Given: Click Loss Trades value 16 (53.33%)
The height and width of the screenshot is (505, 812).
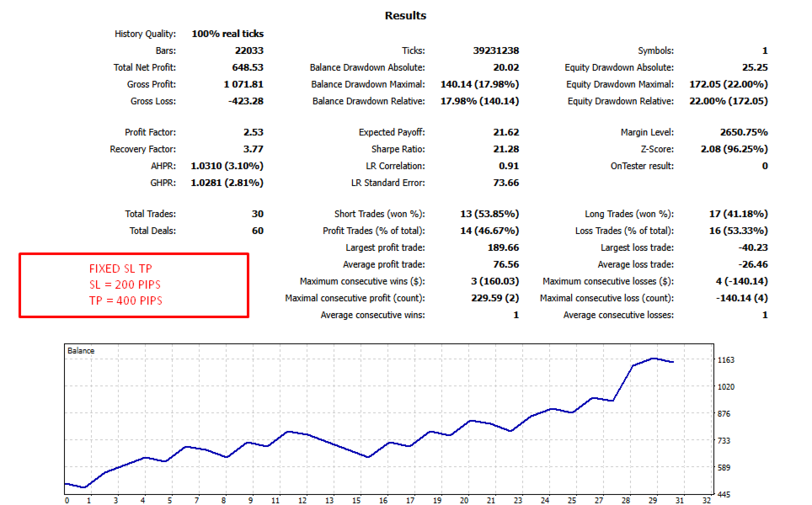Looking at the screenshot, I should [739, 231].
